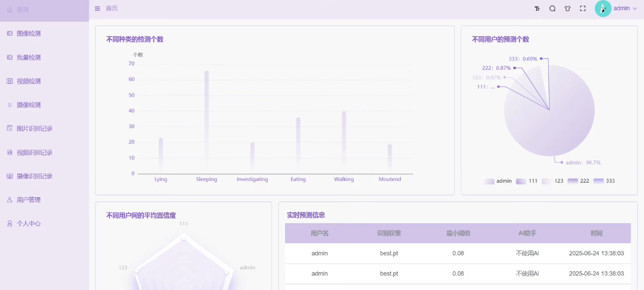Click the 个人中心 sidebar icon
Viewport: 644px width, 290px height.
10,224
